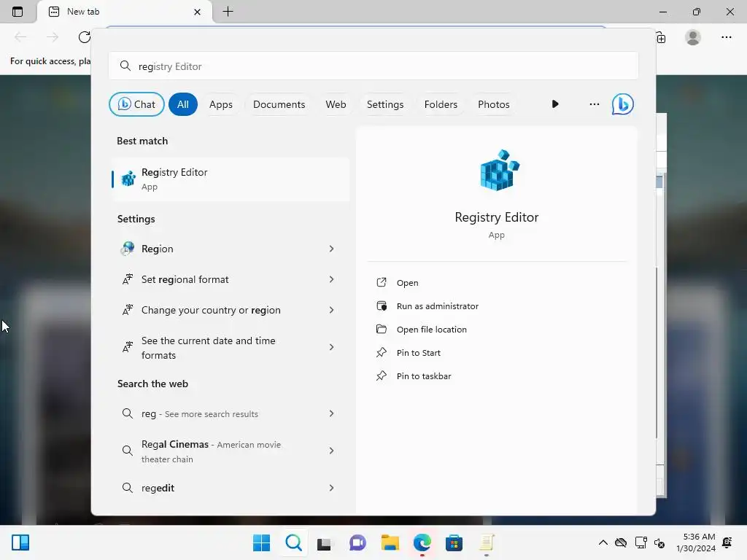Image resolution: width=747 pixels, height=560 pixels.
Task: Expand Change your country or region chevron
Action: click(332, 310)
